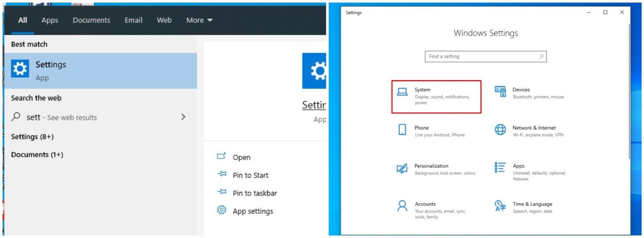The image size is (644, 238).
Task: Click the large Settings gear tile in preview pane
Action: (x=314, y=71)
